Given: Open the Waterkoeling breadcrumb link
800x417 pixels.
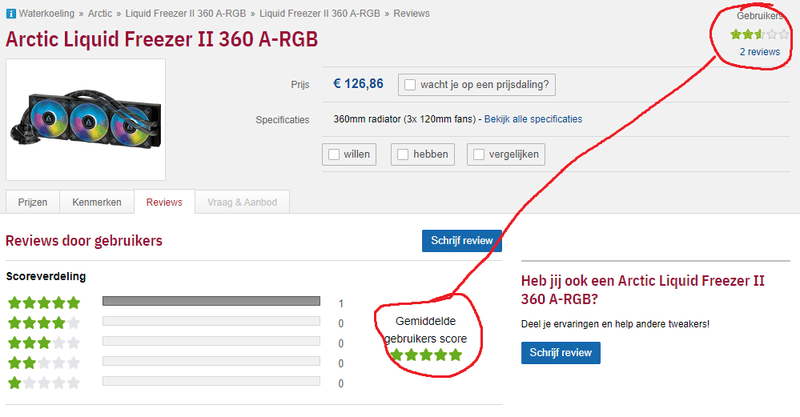Looking at the screenshot, I should tap(46, 14).
